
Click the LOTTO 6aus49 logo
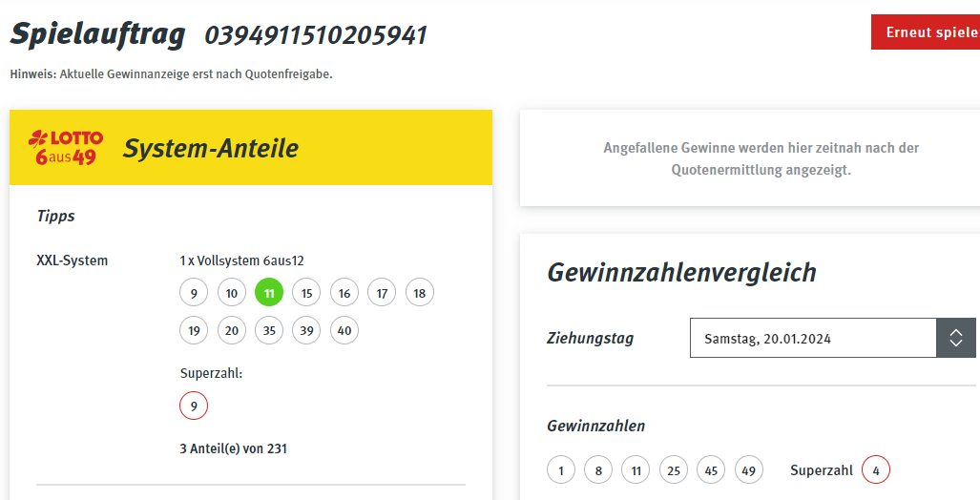66,148
